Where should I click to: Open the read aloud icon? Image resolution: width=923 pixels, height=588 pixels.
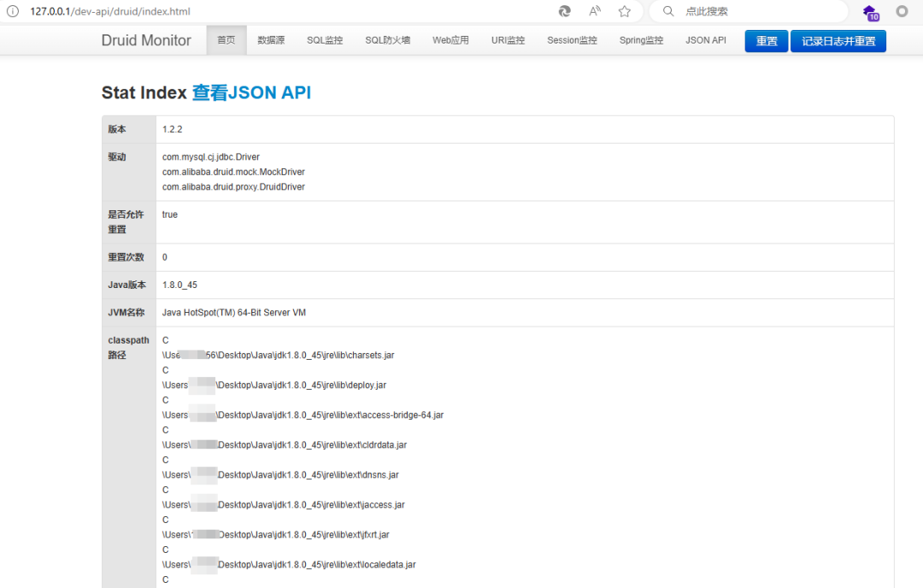click(x=595, y=11)
